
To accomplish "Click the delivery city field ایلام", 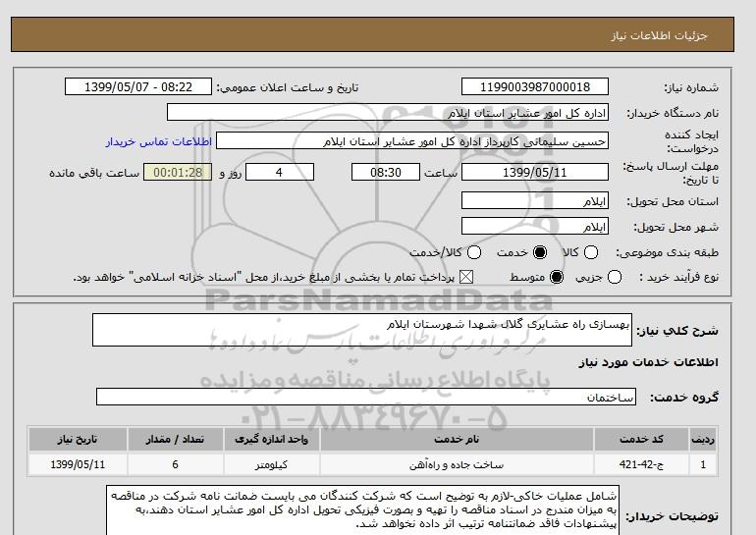I will [535, 226].
